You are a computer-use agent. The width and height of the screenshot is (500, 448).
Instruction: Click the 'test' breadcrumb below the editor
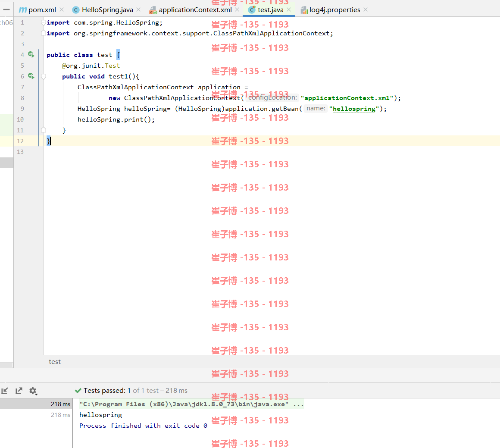pyautogui.click(x=55, y=361)
